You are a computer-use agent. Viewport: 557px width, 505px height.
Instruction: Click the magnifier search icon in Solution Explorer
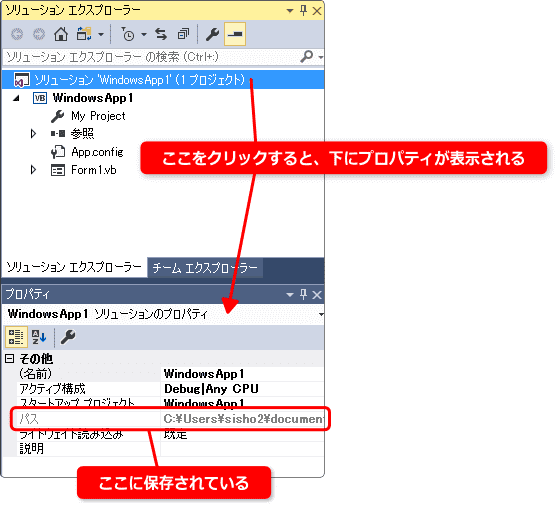pyautogui.click(x=306, y=56)
